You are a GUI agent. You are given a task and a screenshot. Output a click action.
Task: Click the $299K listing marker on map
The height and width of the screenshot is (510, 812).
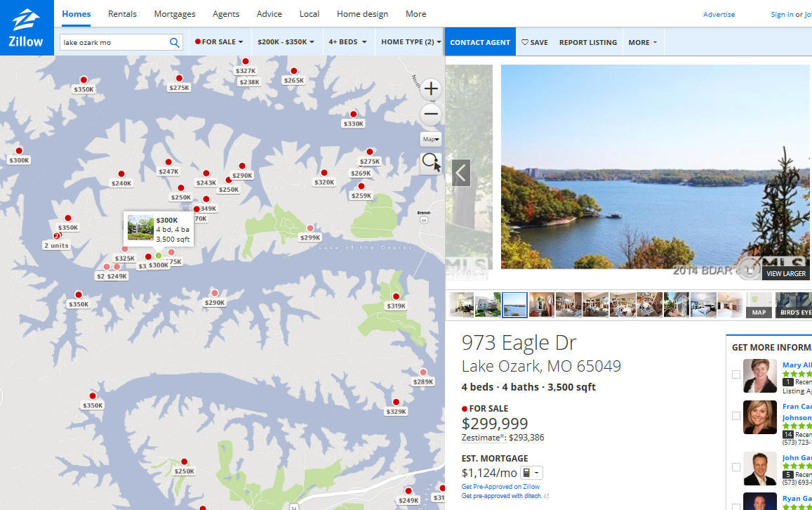(310, 228)
